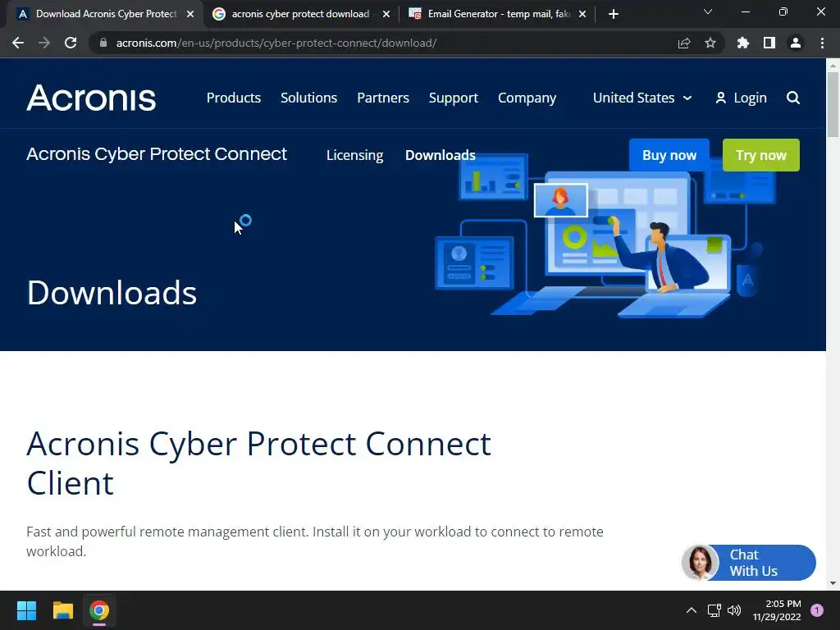The image size is (840, 630).
Task: Select the Downloads sub-navigation link
Action: (441, 155)
